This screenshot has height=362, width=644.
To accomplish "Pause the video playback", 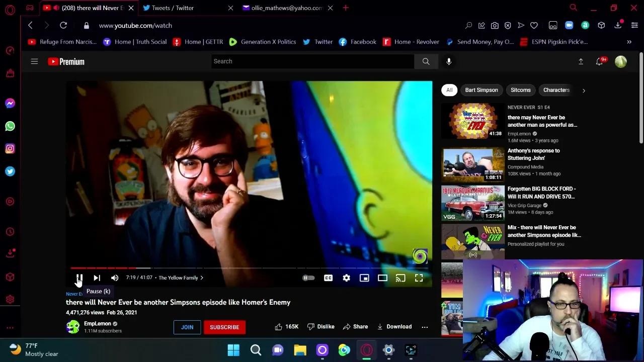I will 79,278.
